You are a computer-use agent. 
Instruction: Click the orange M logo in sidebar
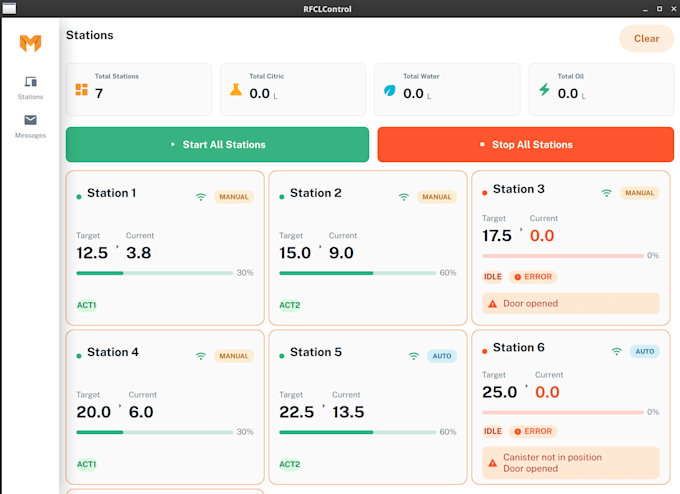(x=30, y=43)
